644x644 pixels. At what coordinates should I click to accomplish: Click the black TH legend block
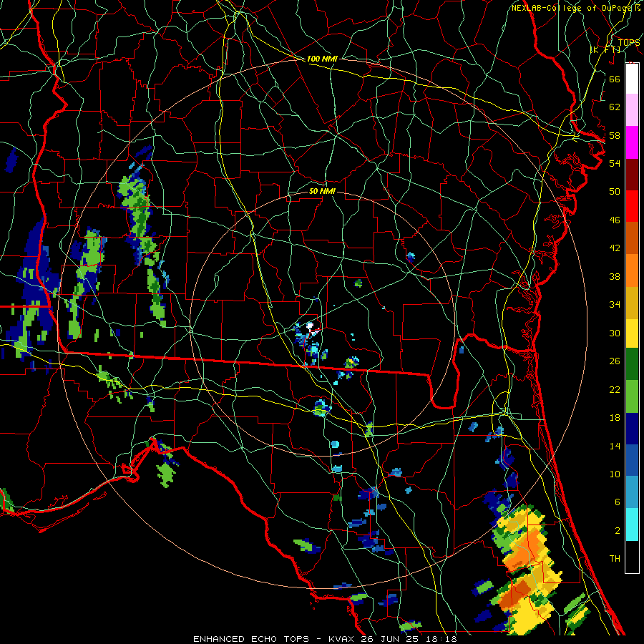632,557
